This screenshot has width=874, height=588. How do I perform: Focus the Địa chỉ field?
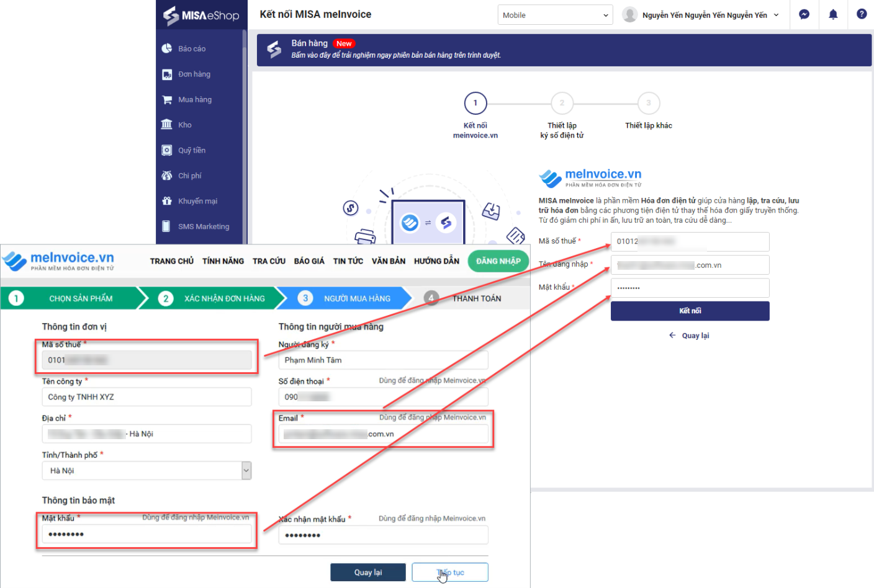[x=146, y=434]
